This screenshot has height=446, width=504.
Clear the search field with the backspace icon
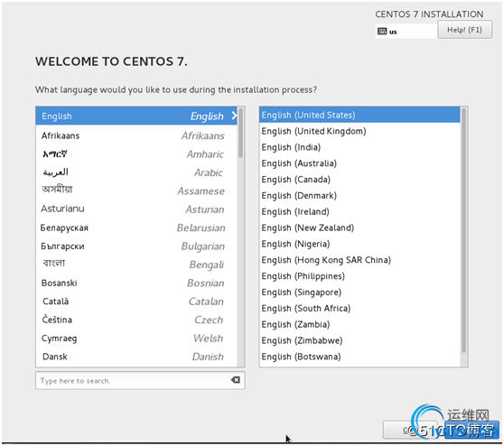235,380
